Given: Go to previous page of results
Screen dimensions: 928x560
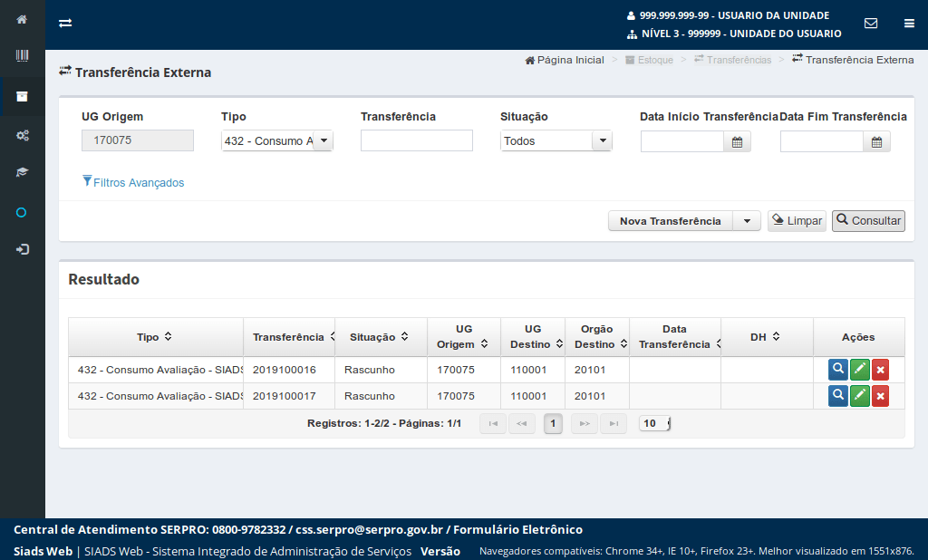Looking at the screenshot, I should (521, 423).
